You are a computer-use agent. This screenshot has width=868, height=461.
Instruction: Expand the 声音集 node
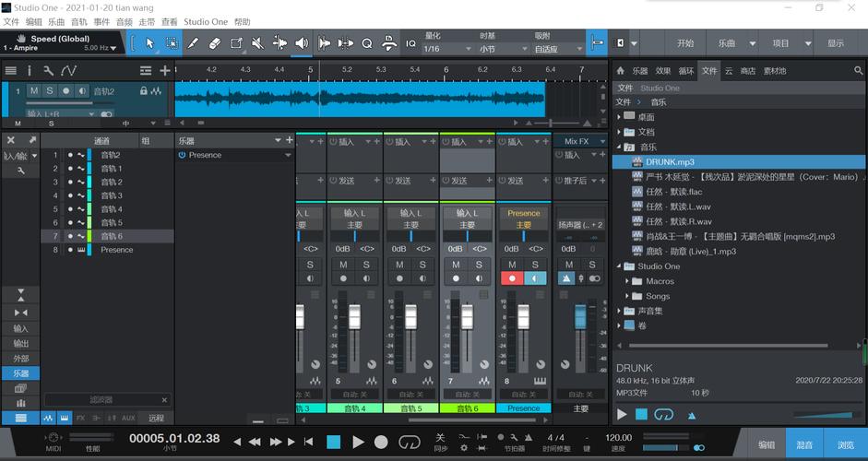(x=619, y=311)
